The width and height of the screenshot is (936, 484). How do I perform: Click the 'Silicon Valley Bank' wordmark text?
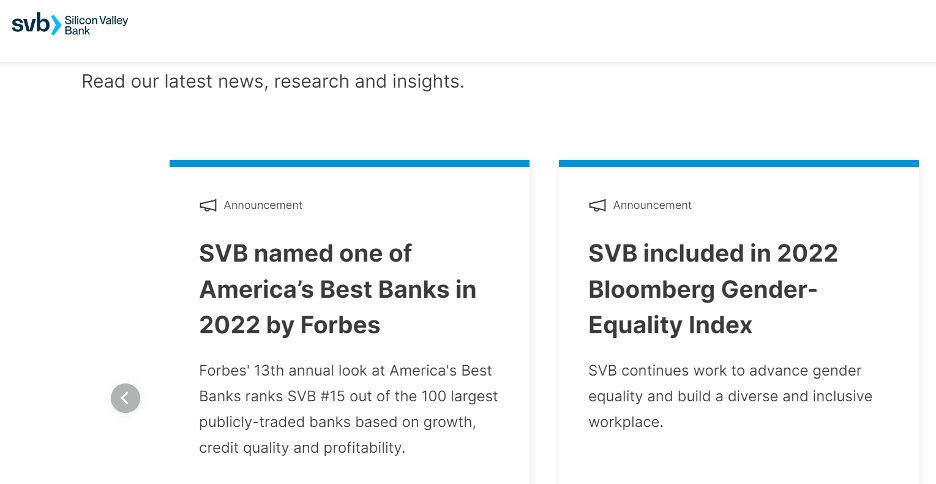[x=96, y=25]
